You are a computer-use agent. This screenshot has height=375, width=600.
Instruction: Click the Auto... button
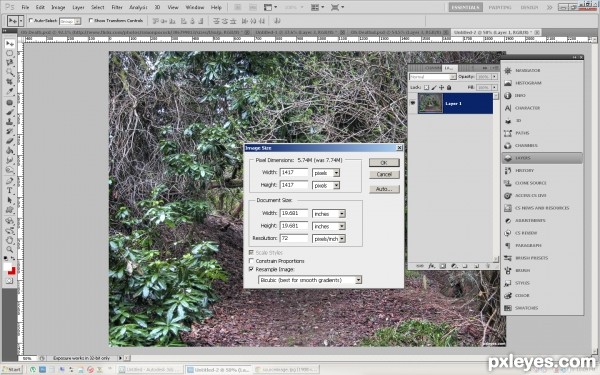click(384, 189)
